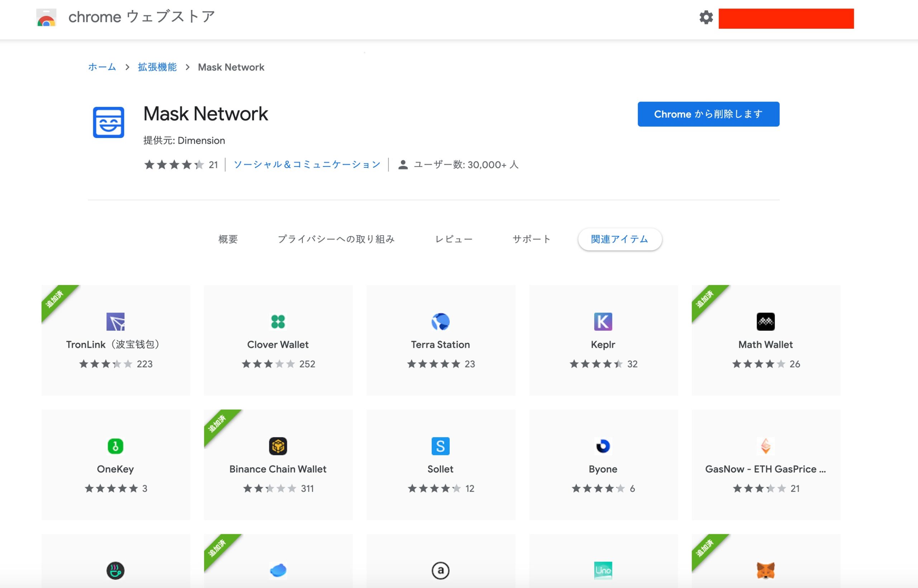Click the Mask Network extension icon
The width and height of the screenshot is (918, 588).
click(x=108, y=122)
